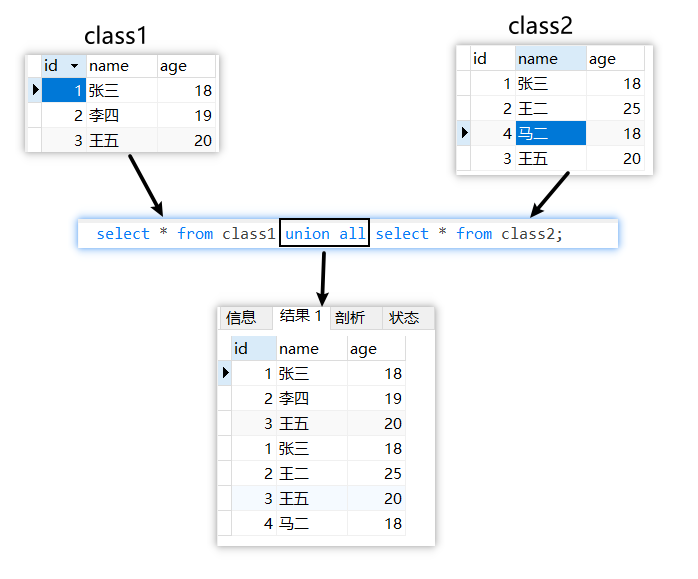Screen dimensions: 698x579
Task: Open the 状态 tab
Action: point(408,318)
